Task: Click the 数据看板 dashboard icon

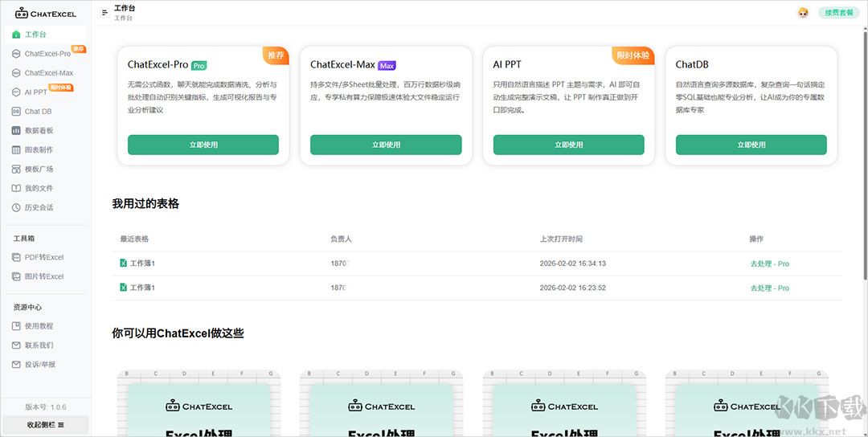Action: (16, 131)
